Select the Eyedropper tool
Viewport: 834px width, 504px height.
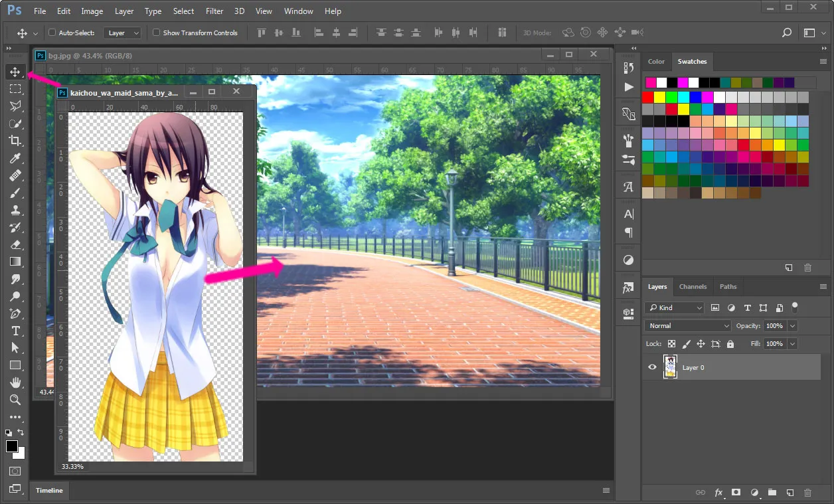click(15, 158)
